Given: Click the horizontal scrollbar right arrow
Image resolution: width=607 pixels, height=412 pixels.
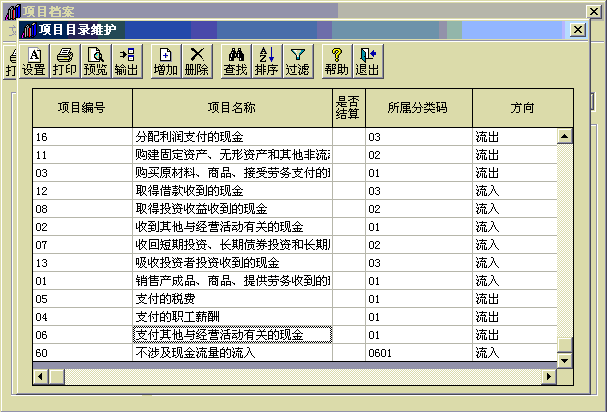Looking at the screenshot, I should pos(549,376).
